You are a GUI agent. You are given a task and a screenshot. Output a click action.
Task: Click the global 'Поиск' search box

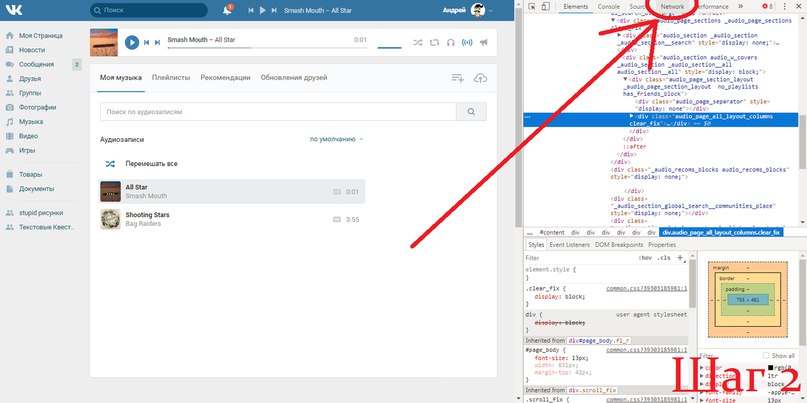click(x=149, y=10)
